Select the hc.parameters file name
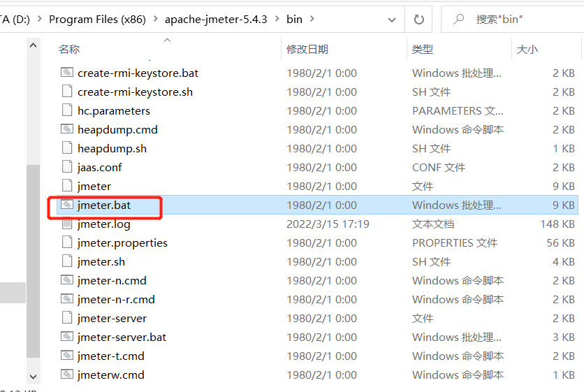The image size is (584, 392). point(114,111)
